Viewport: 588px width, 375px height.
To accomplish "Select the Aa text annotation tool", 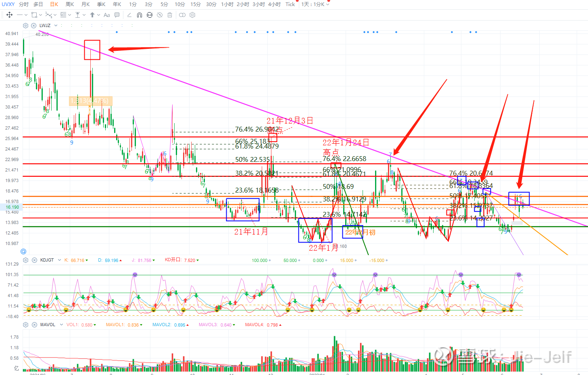I will pos(107,15).
